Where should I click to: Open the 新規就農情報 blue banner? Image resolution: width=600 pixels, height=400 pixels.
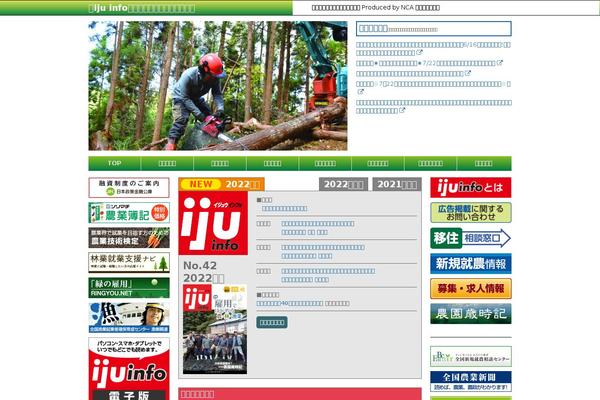[471, 263]
